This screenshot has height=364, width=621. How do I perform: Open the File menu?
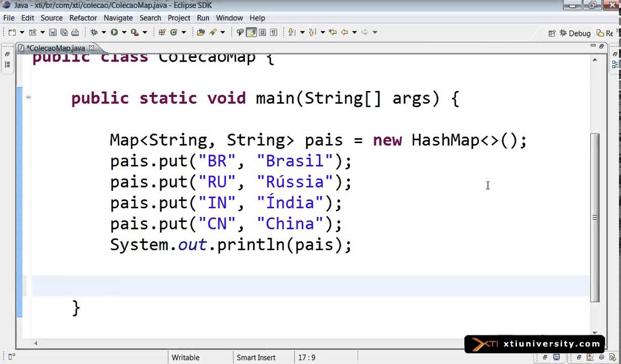coord(9,18)
